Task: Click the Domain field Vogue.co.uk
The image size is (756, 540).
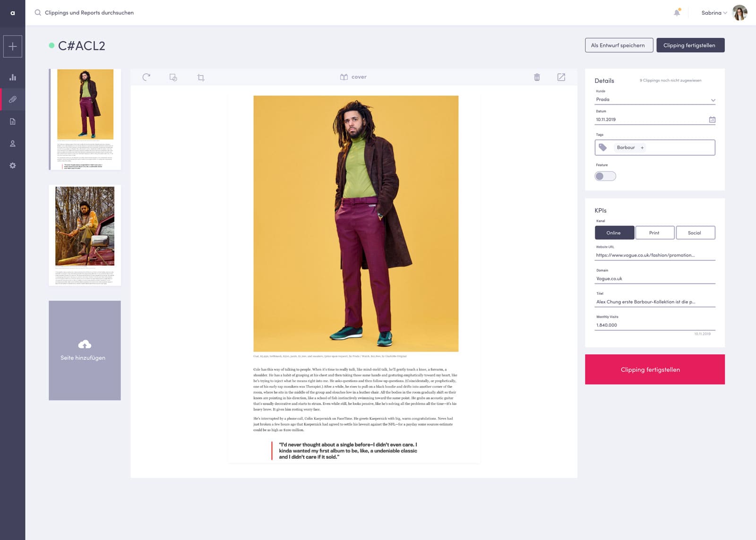Action: (655, 279)
